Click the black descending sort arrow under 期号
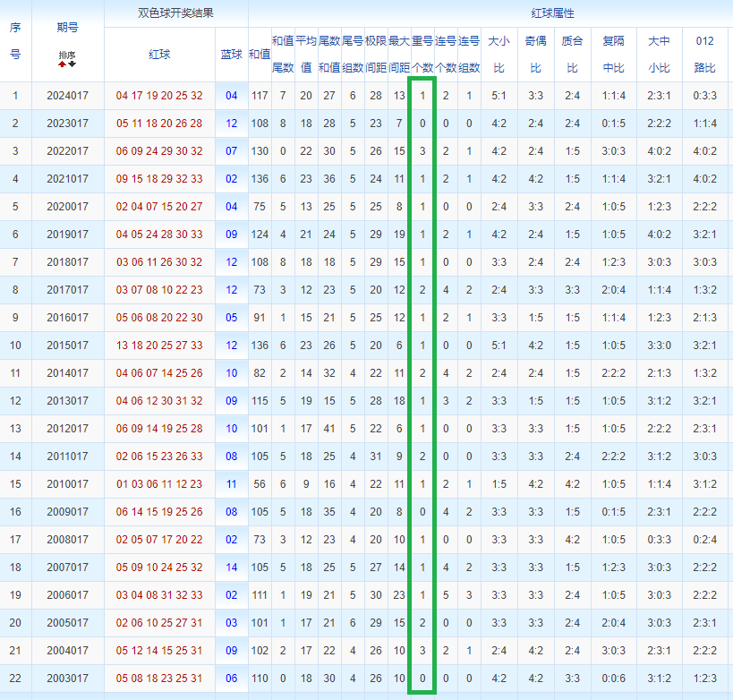733x700 pixels. coord(72,64)
